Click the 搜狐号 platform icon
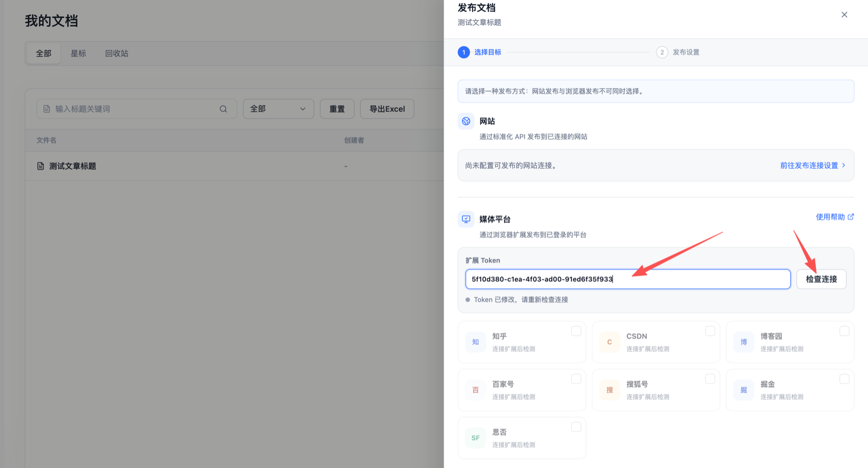Screen dimensions: 868x468 coord(609,390)
